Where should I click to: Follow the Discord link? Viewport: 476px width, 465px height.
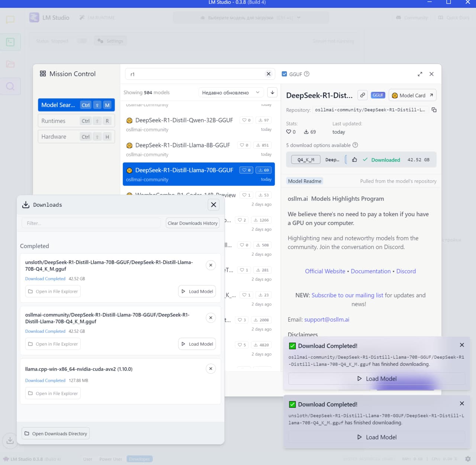pyautogui.click(x=406, y=271)
